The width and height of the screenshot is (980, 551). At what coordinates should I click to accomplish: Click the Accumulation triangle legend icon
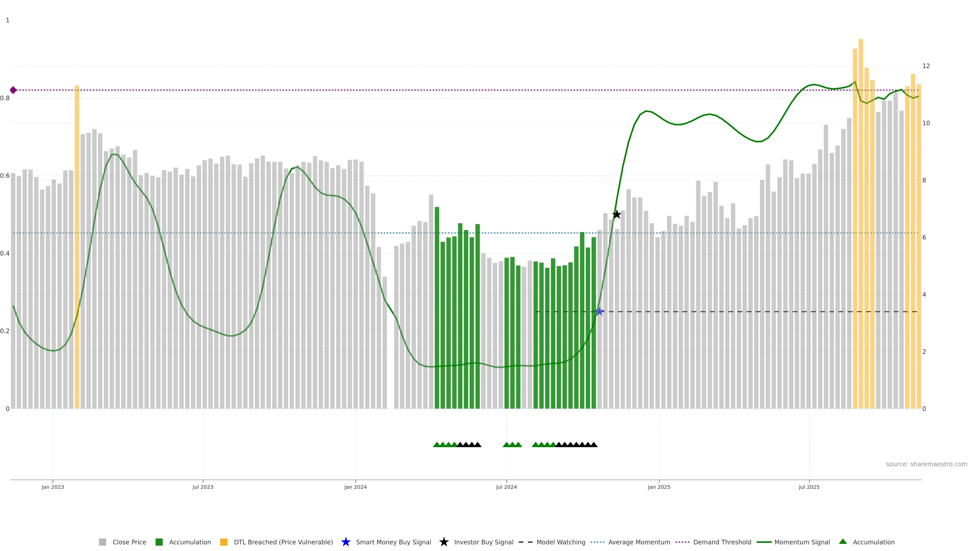pos(843,542)
